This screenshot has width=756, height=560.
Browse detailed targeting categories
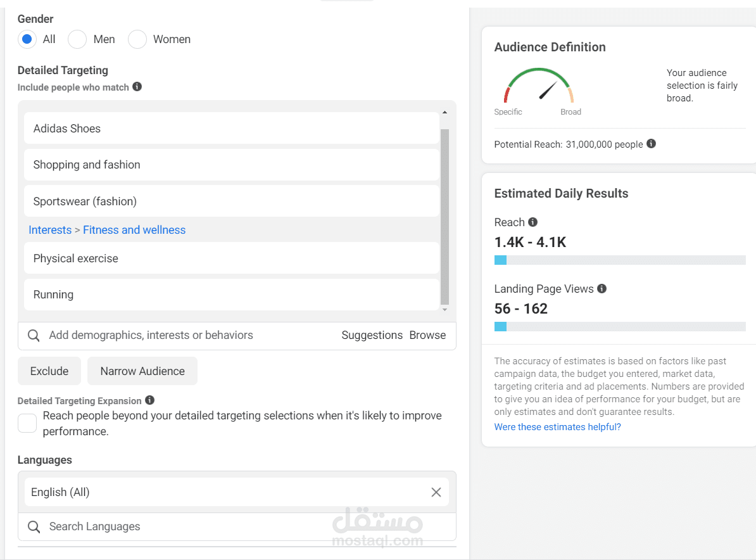tap(427, 335)
